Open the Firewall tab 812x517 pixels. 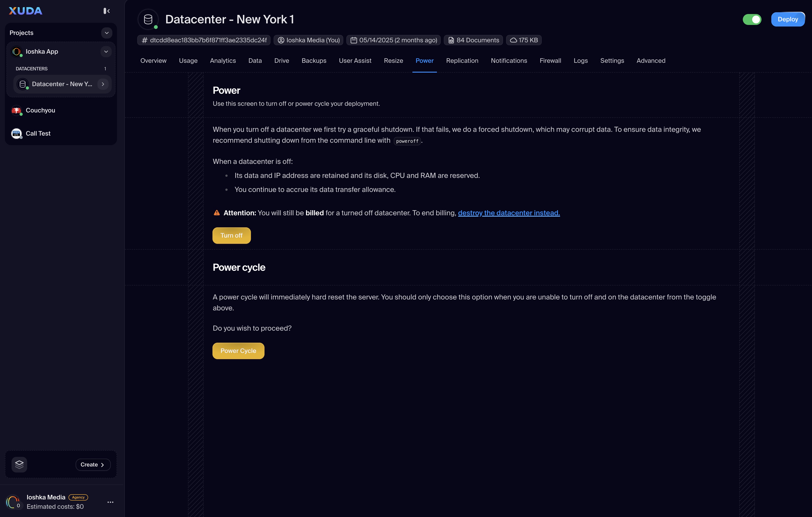tap(550, 61)
